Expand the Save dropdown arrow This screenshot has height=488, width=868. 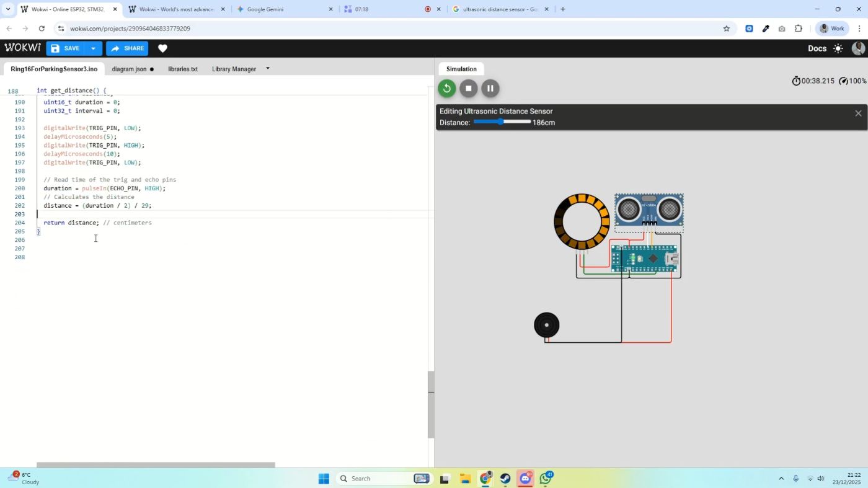93,48
